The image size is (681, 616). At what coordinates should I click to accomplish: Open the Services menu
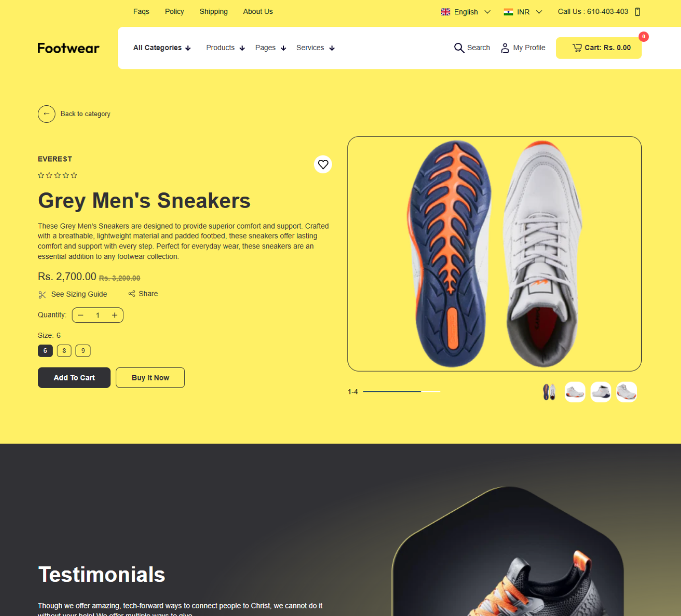pos(316,48)
